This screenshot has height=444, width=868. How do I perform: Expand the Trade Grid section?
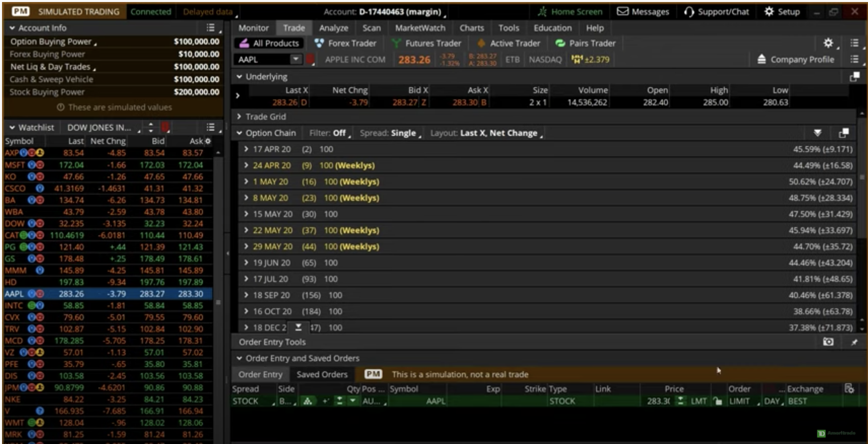[x=239, y=117]
